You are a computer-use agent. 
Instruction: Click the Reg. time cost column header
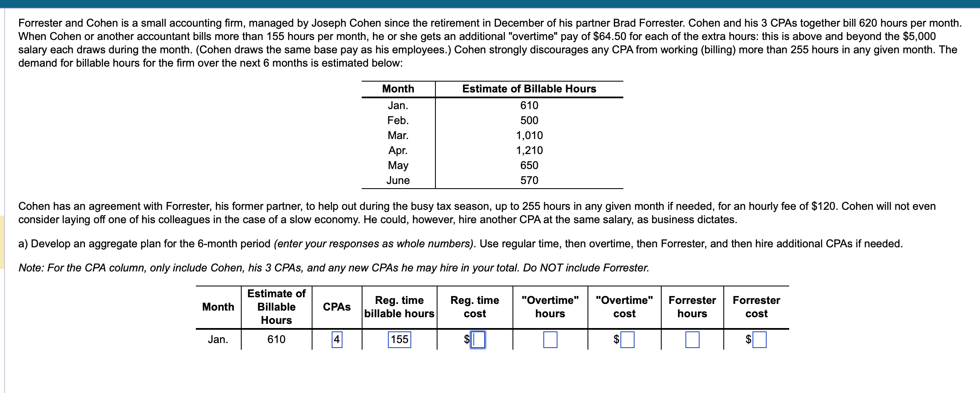(475, 307)
